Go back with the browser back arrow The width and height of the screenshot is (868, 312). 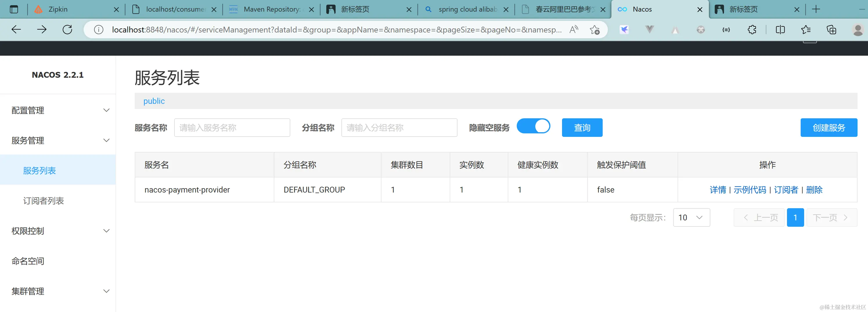pyautogui.click(x=16, y=30)
